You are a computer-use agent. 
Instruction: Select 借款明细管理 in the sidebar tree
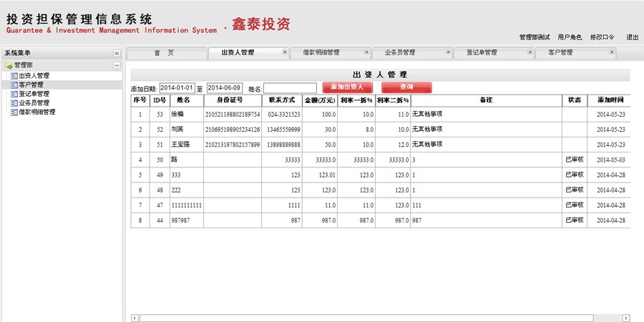coord(36,112)
